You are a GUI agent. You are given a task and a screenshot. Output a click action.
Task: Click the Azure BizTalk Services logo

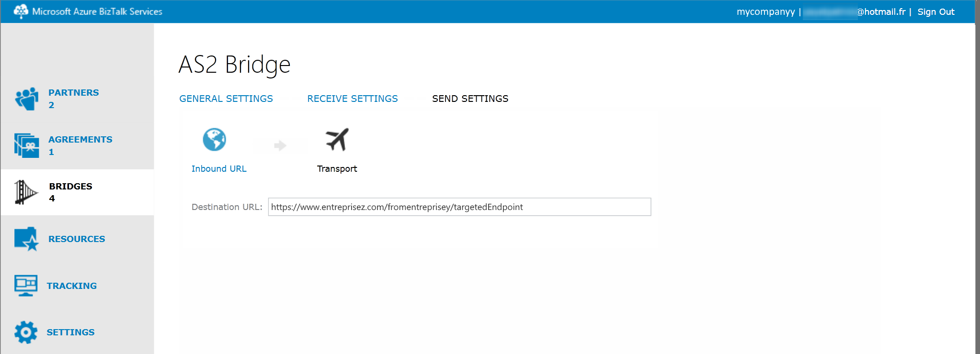pyautogui.click(x=21, y=11)
